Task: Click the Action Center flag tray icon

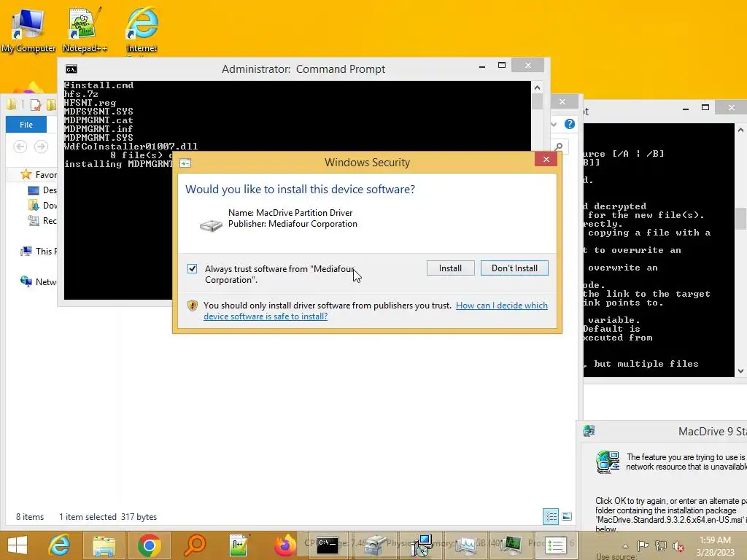Action: click(x=643, y=545)
